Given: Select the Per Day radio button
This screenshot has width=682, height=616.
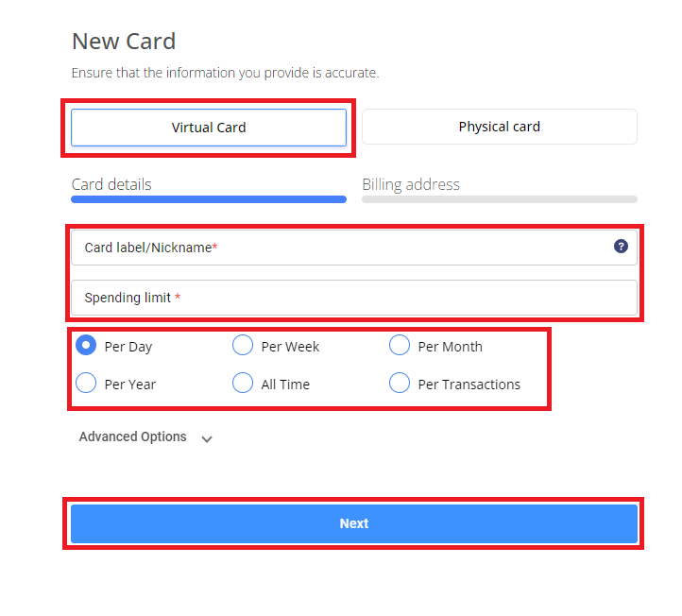Looking at the screenshot, I should click(86, 346).
